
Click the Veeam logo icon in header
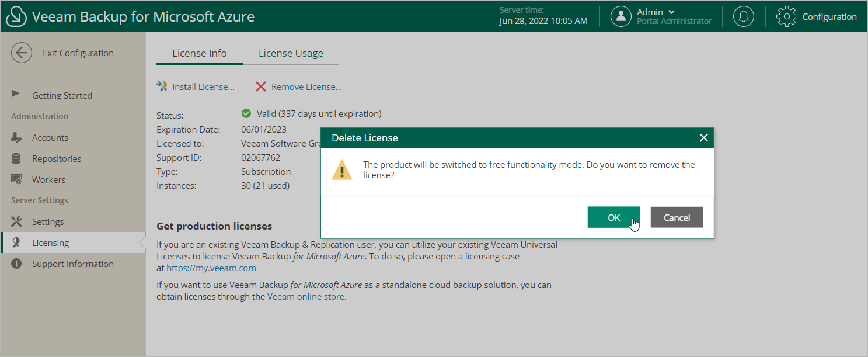[x=16, y=16]
